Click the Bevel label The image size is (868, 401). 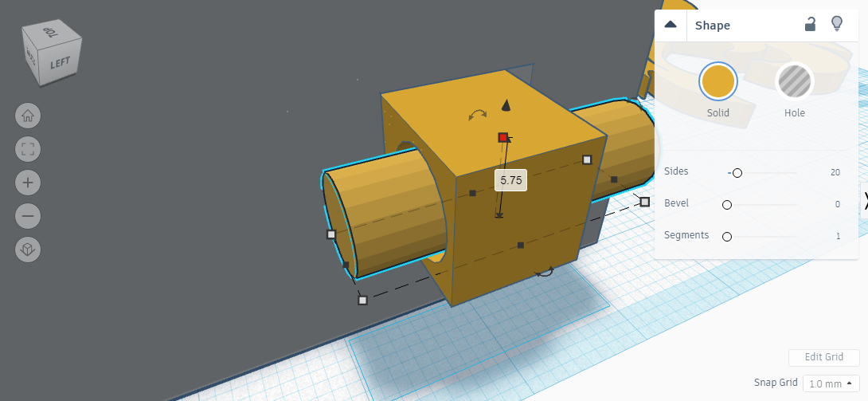pyautogui.click(x=676, y=203)
